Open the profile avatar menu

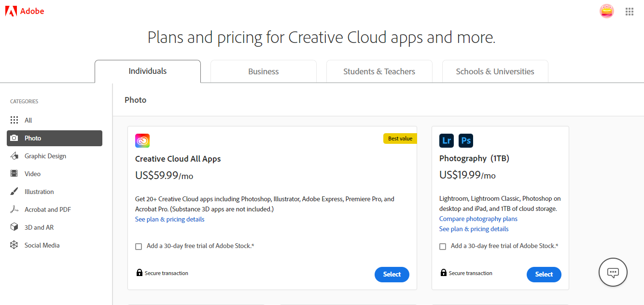pyautogui.click(x=607, y=11)
